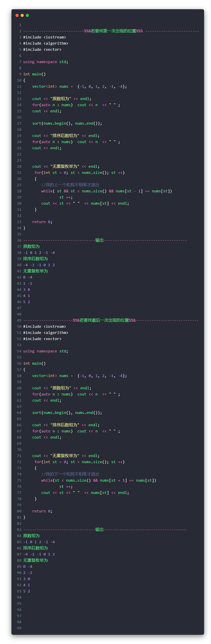Click line number 1 in gutter
211x644 pixels.
[20, 25]
